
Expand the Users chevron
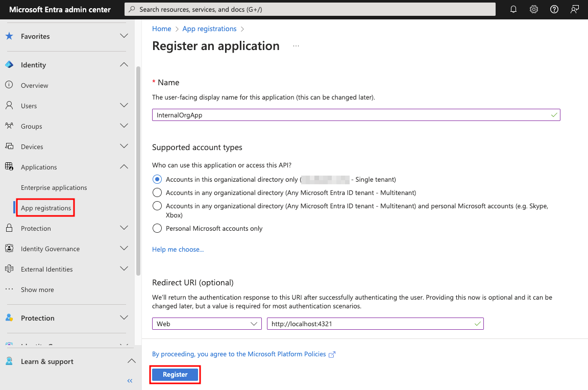pos(124,105)
